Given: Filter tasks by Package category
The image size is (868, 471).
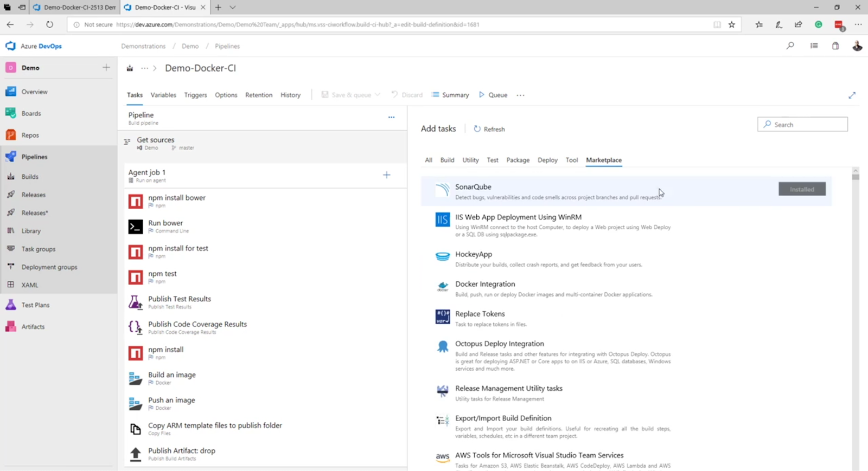Looking at the screenshot, I should tap(518, 160).
